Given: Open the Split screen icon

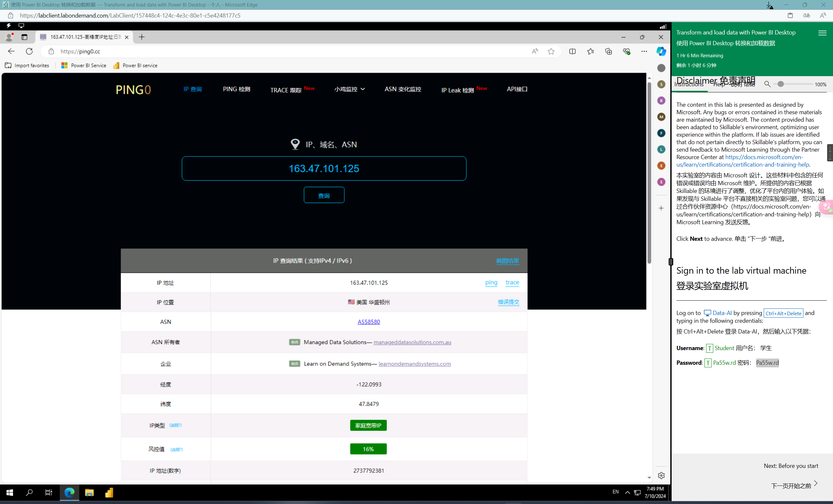Looking at the screenshot, I should click(572, 51).
